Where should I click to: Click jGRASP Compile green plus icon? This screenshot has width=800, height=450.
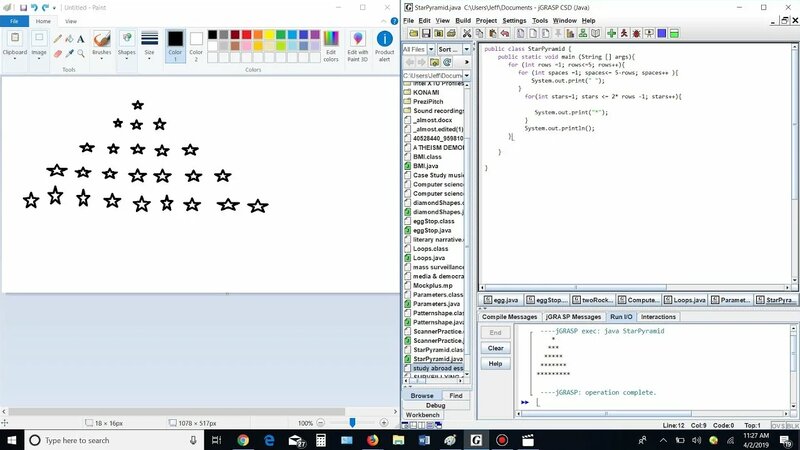(611, 34)
